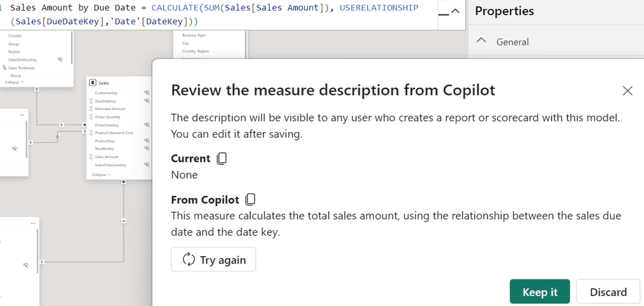Regenerate the description with Try again

213,259
